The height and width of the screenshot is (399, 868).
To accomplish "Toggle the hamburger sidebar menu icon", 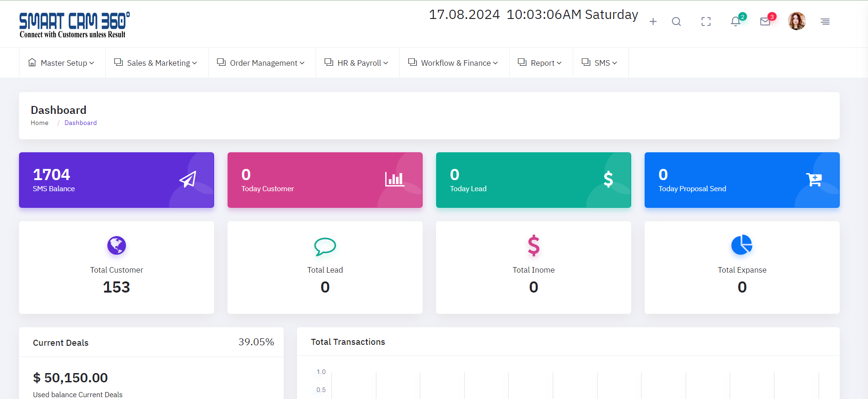I will click(825, 22).
